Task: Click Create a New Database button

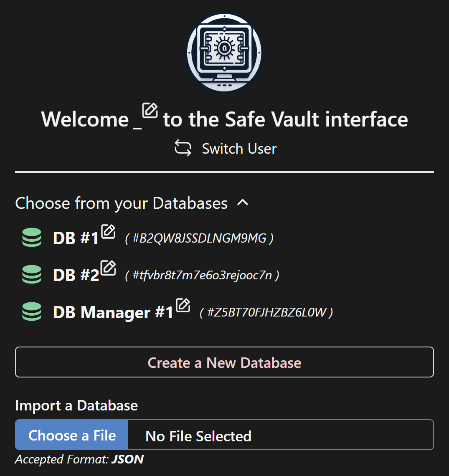Action: (224, 362)
